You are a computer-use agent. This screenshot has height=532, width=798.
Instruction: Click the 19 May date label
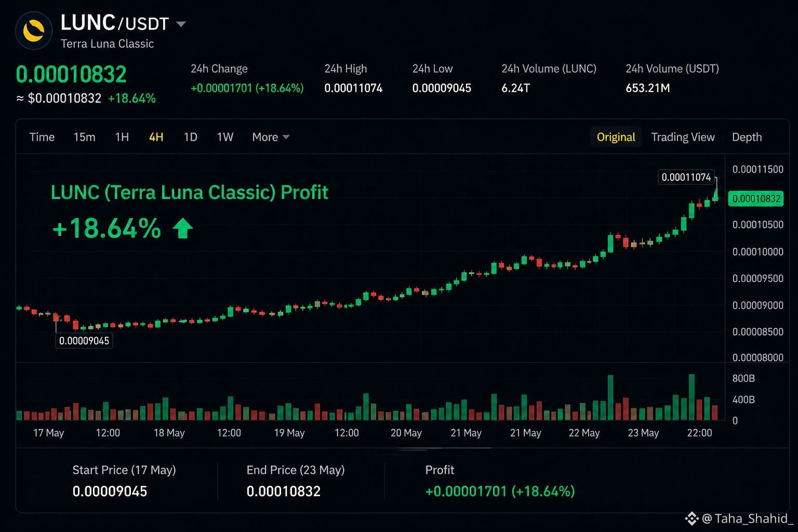coord(289,433)
